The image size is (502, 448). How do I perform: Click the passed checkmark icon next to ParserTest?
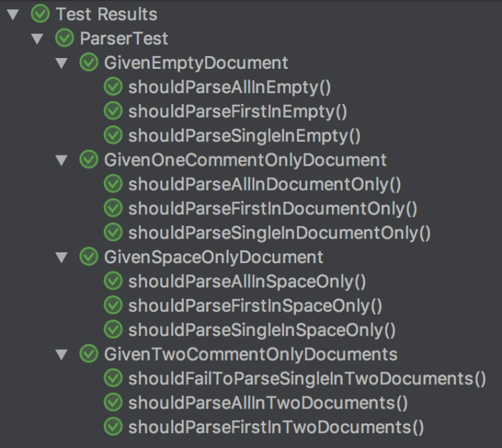(65, 38)
